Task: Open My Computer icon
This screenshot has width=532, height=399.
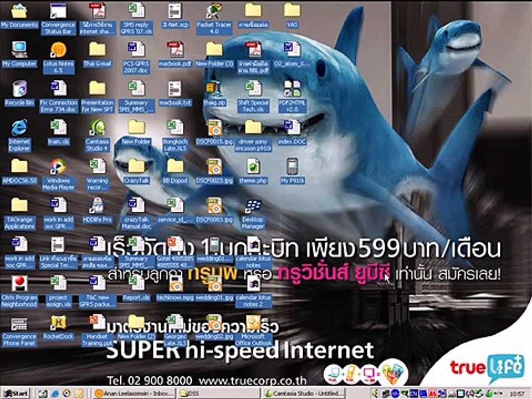Action: pyautogui.click(x=19, y=55)
